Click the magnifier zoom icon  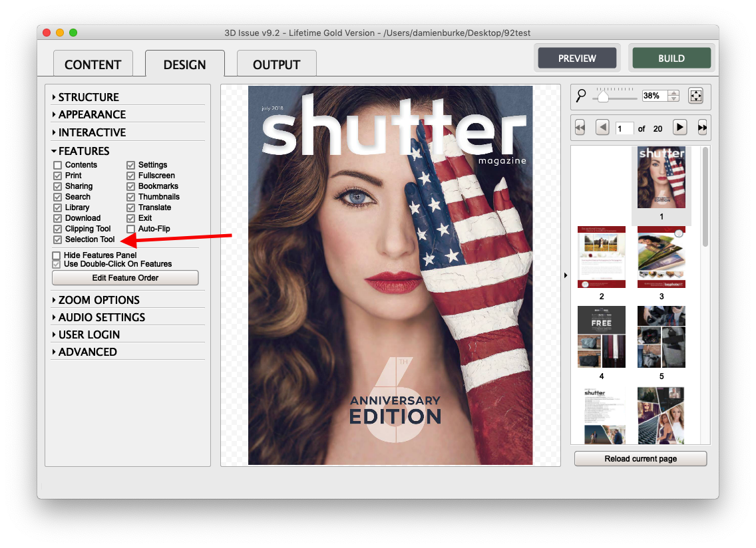tap(581, 96)
